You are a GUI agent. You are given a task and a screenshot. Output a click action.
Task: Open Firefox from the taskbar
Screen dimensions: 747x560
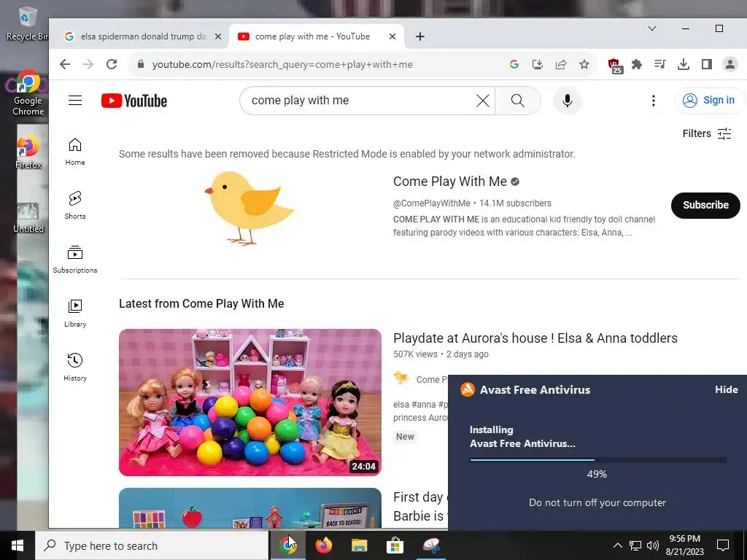pos(323,545)
